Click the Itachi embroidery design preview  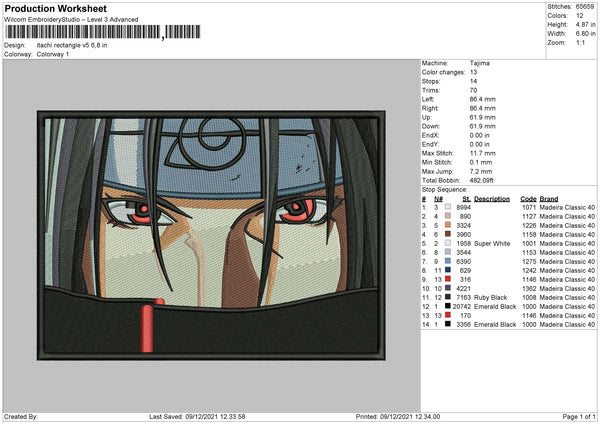[211, 235]
